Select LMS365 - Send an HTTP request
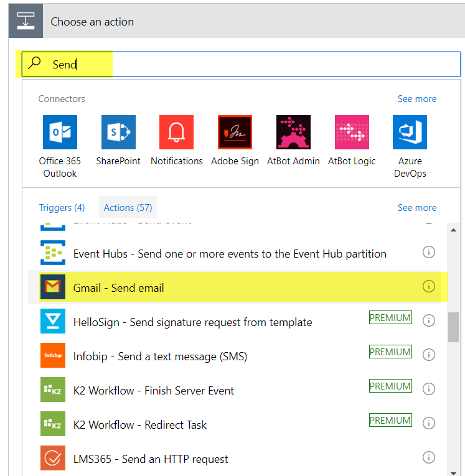 [235, 459]
